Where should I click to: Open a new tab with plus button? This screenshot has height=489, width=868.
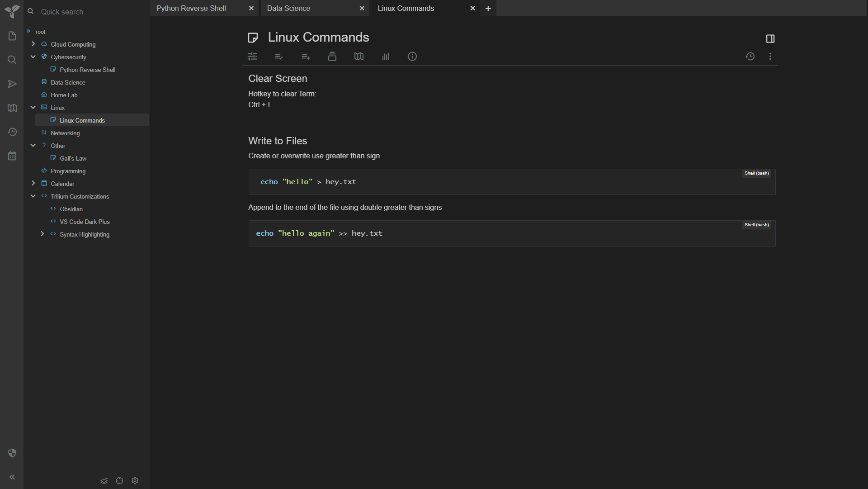tap(488, 9)
